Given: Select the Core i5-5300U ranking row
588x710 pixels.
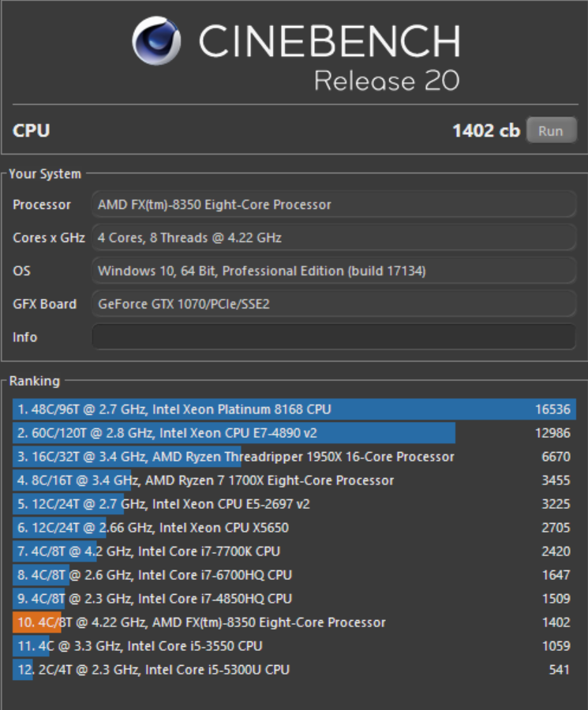Looking at the screenshot, I should 294,670.
